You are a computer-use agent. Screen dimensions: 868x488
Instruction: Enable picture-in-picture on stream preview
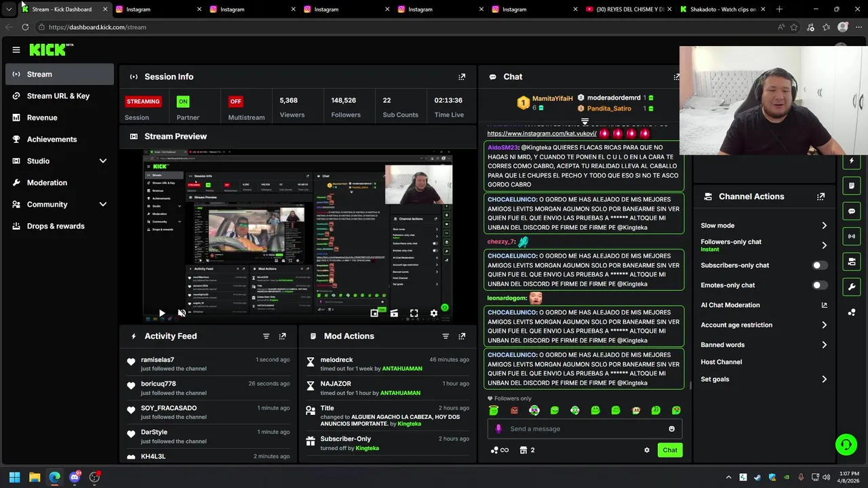click(374, 313)
